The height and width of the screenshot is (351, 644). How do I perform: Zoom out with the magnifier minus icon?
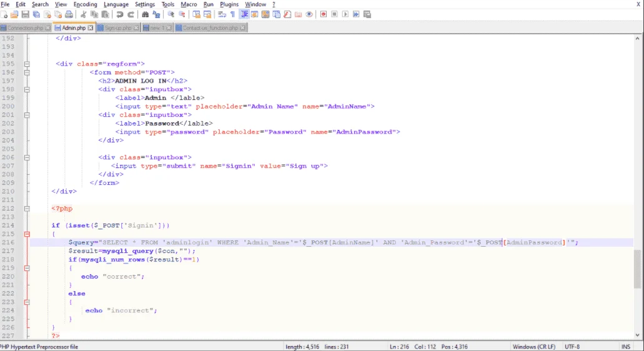coord(182,14)
